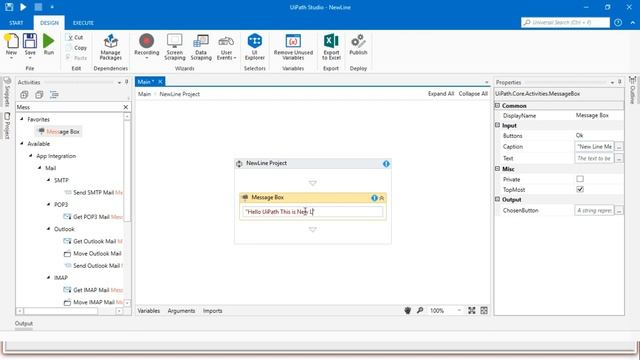Open the Output panel tab

24,323
